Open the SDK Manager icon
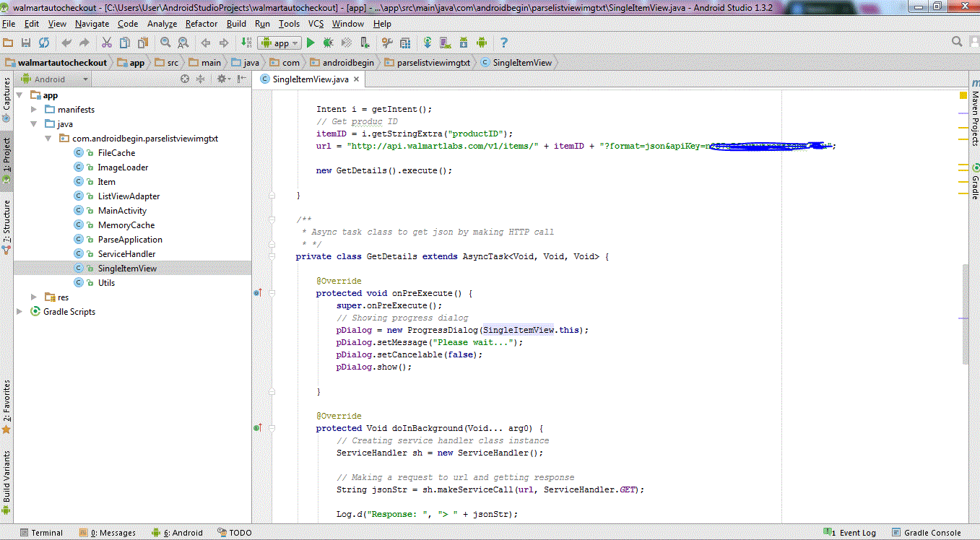980x540 pixels. (463, 43)
